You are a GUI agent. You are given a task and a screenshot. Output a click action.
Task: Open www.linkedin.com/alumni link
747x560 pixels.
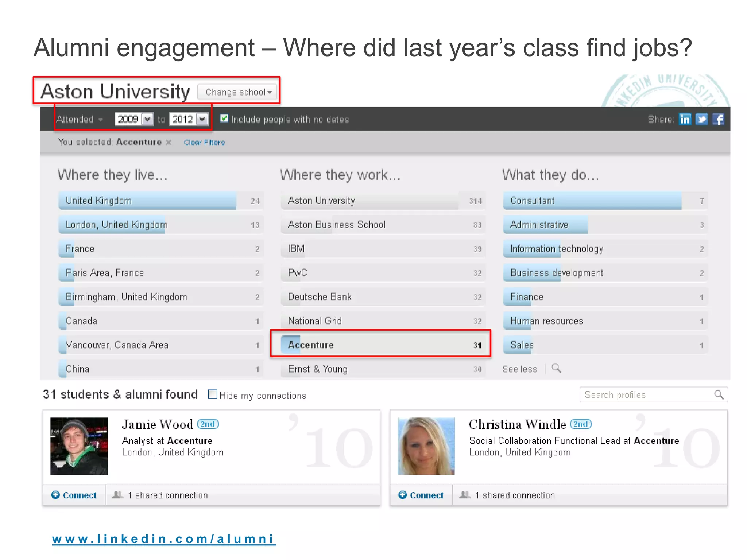(164, 539)
